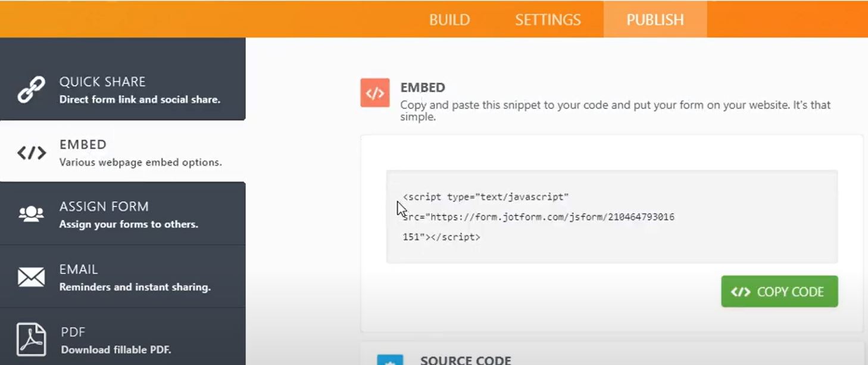The width and height of the screenshot is (868, 365).
Task: Click the Quick Share link icon
Action: click(30, 89)
